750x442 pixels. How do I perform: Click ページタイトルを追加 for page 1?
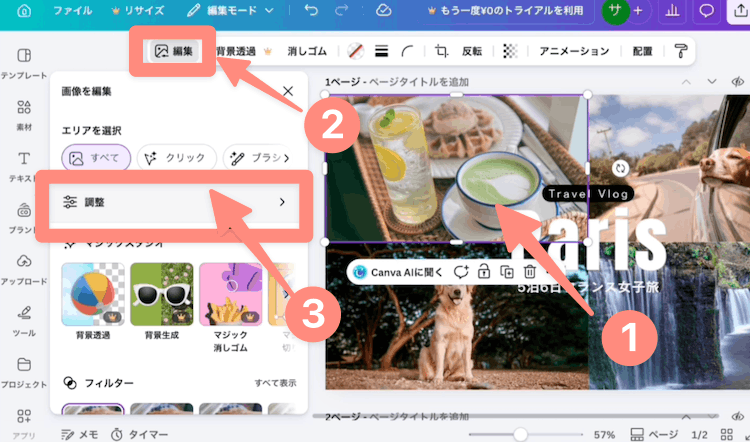[x=419, y=82]
